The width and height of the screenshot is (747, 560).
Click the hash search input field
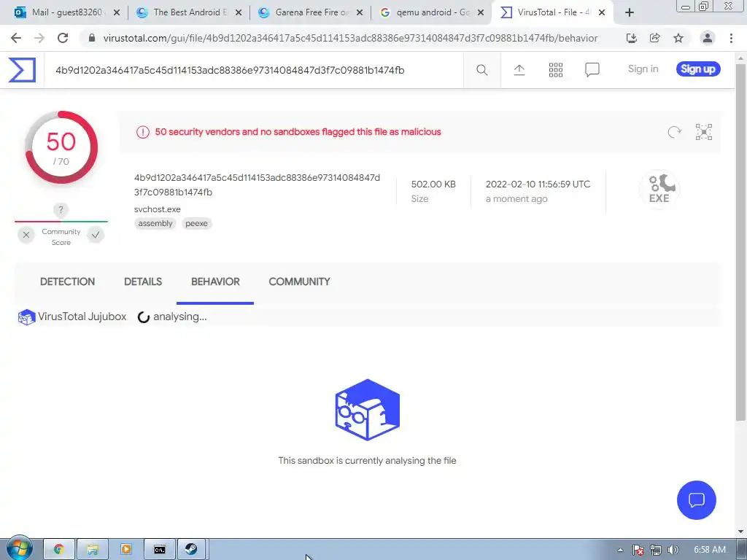253,70
